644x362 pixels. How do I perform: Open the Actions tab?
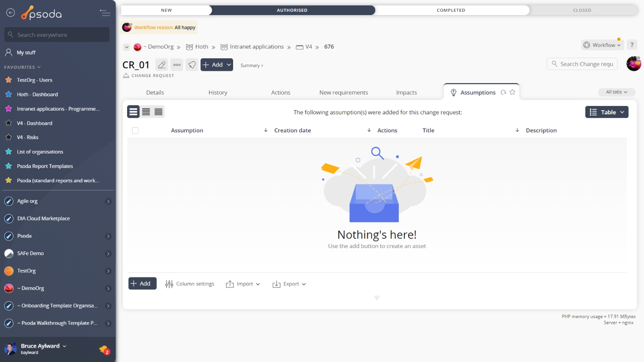[280, 93]
